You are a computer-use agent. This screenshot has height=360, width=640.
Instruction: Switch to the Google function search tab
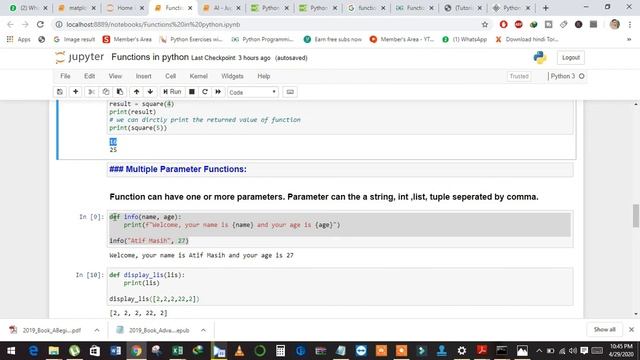pyautogui.click(x=366, y=8)
